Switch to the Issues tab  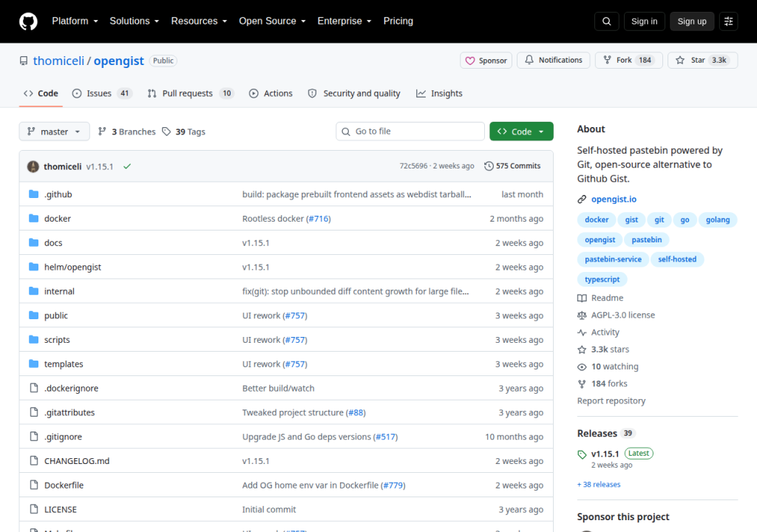pyautogui.click(x=102, y=93)
